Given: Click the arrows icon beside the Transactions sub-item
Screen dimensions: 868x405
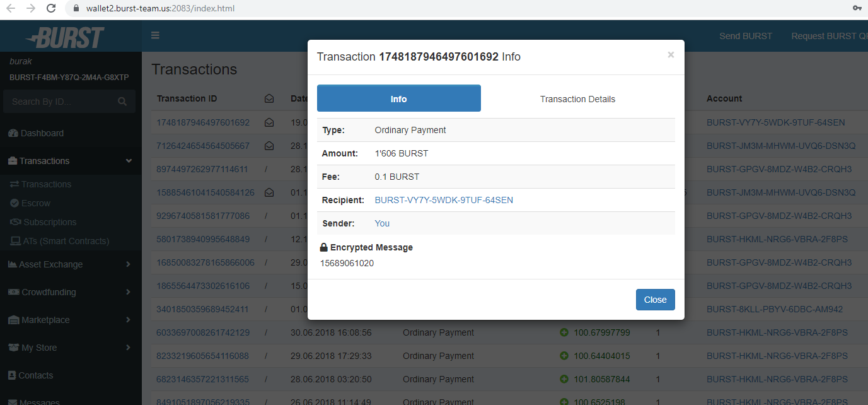Looking at the screenshot, I should click(x=14, y=184).
